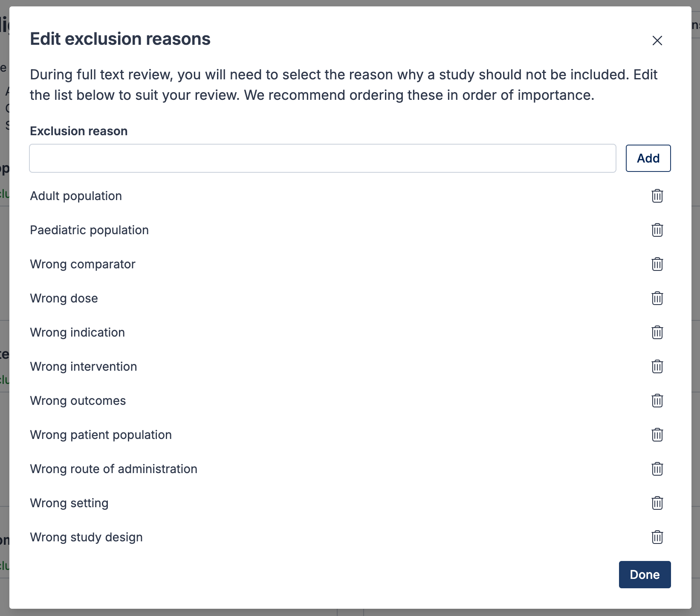This screenshot has height=616, width=700.
Task: Delete the Adult population exclusion reason
Action: coord(657,196)
